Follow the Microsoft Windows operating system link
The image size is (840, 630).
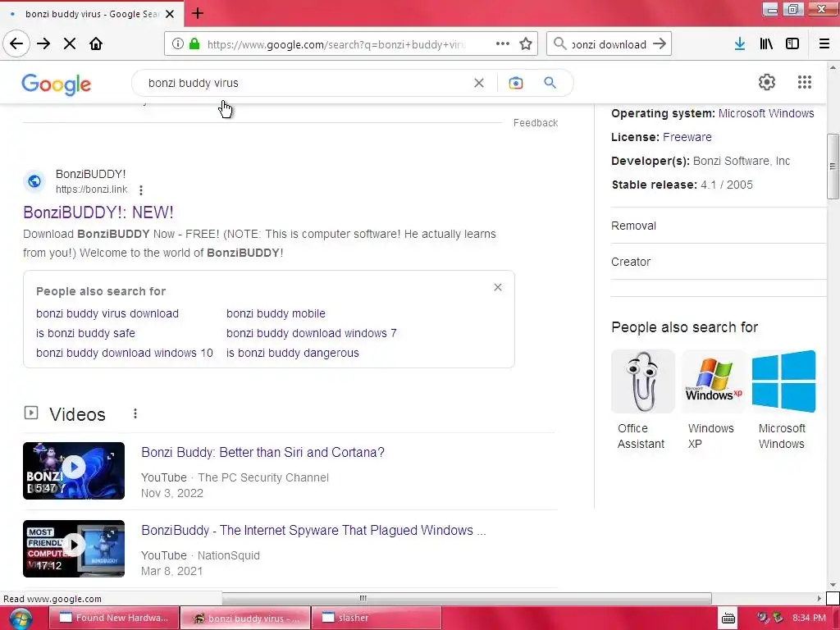[766, 113]
